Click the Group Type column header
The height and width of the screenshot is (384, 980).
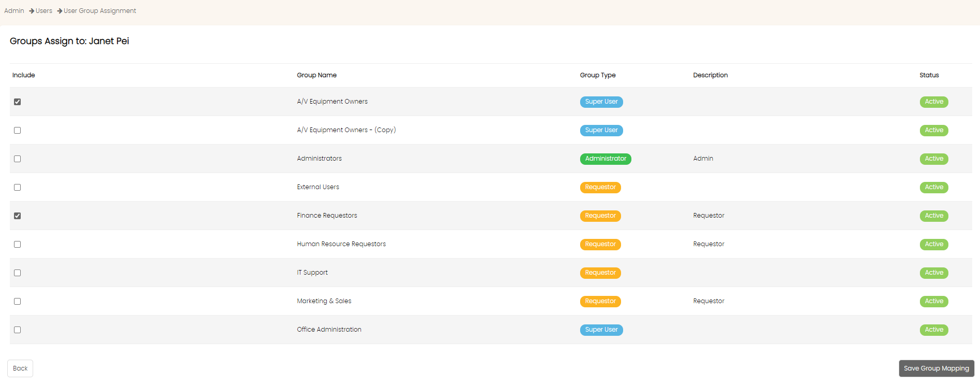[x=598, y=75]
